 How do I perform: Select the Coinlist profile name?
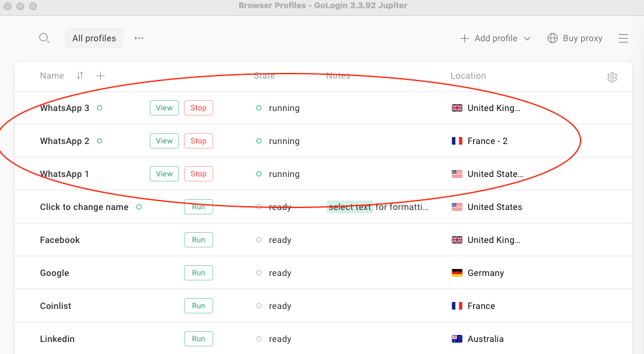55,306
